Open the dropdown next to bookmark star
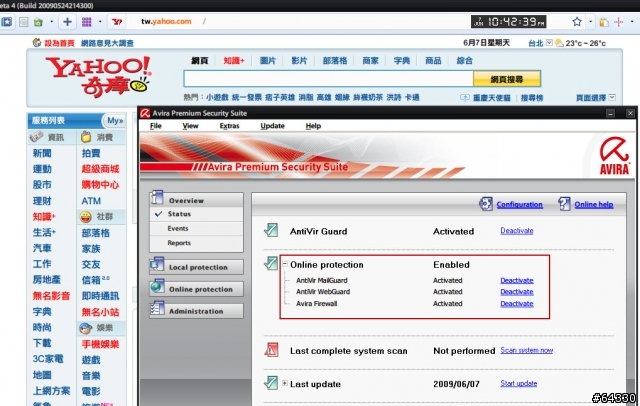The width and height of the screenshot is (640, 406). coord(590,22)
